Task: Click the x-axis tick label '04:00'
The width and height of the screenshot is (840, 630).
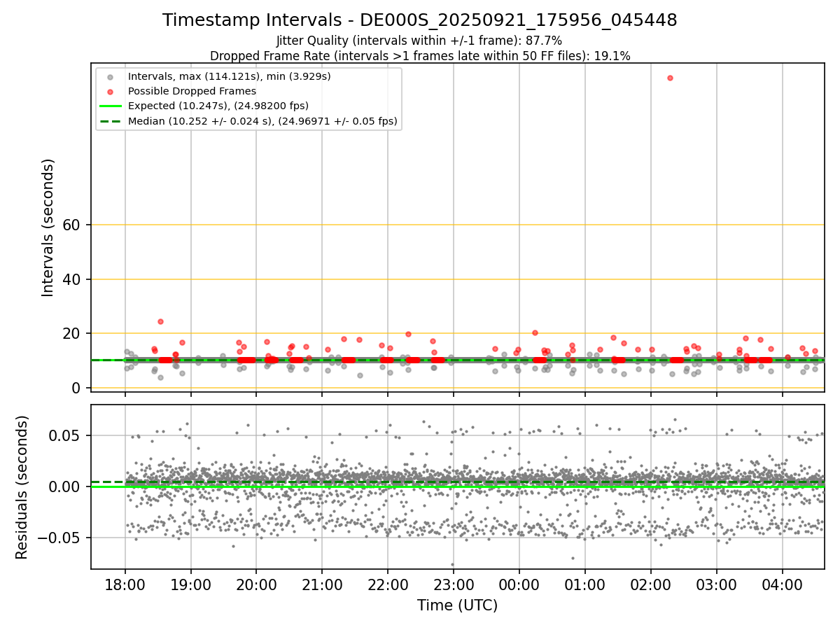Action: [x=782, y=584]
